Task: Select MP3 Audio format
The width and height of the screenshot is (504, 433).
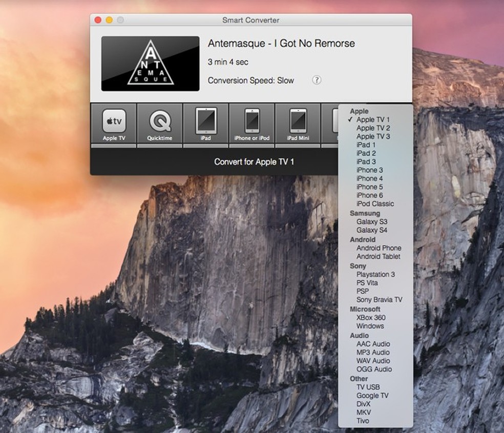Action: [375, 352]
